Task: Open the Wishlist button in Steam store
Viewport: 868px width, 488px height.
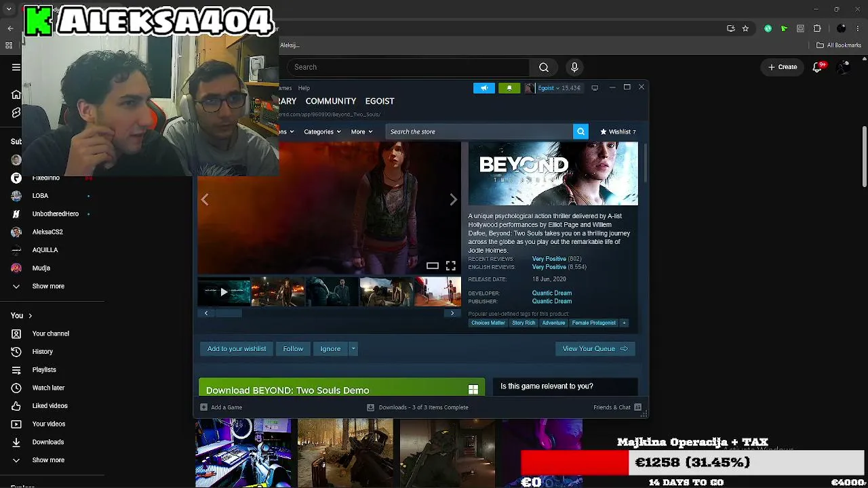Action: coord(618,131)
